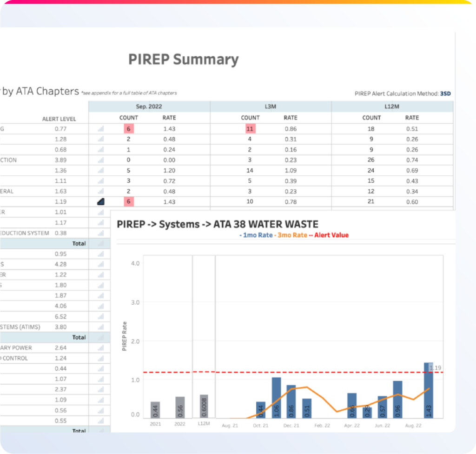Viewport: 476px width, 454px height.
Task: Click the dark chart icon in the 1.19 alert row
Action: pyautogui.click(x=101, y=201)
